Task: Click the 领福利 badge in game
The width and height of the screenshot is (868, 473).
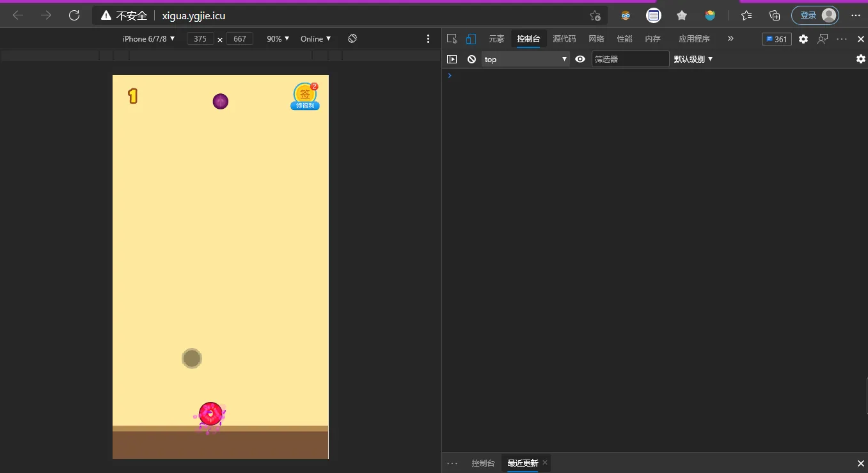Action: click(x=305, y=106)
